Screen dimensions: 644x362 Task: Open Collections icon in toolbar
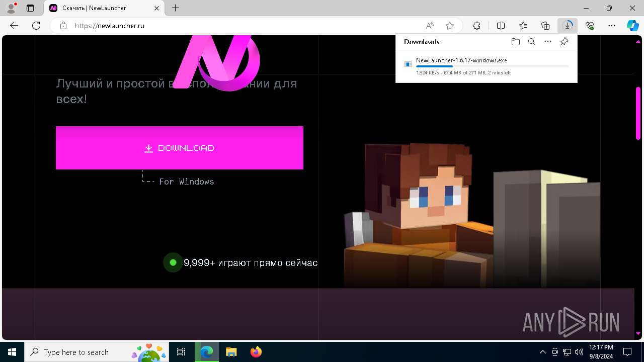(x=545, y=26)
